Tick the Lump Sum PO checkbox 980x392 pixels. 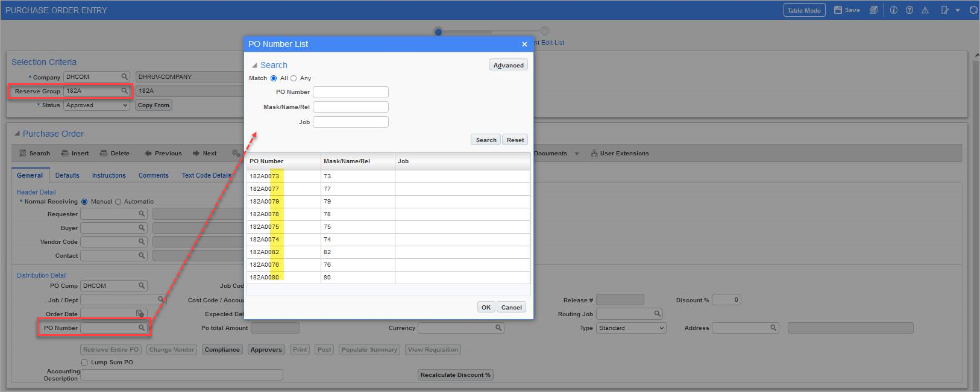click(x=84, y=362)
